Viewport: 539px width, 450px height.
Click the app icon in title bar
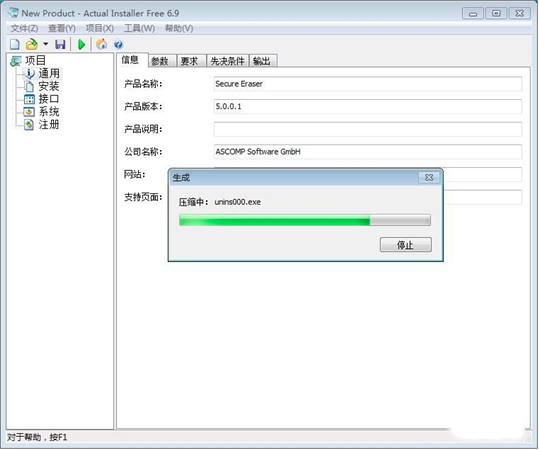point(13,13)
